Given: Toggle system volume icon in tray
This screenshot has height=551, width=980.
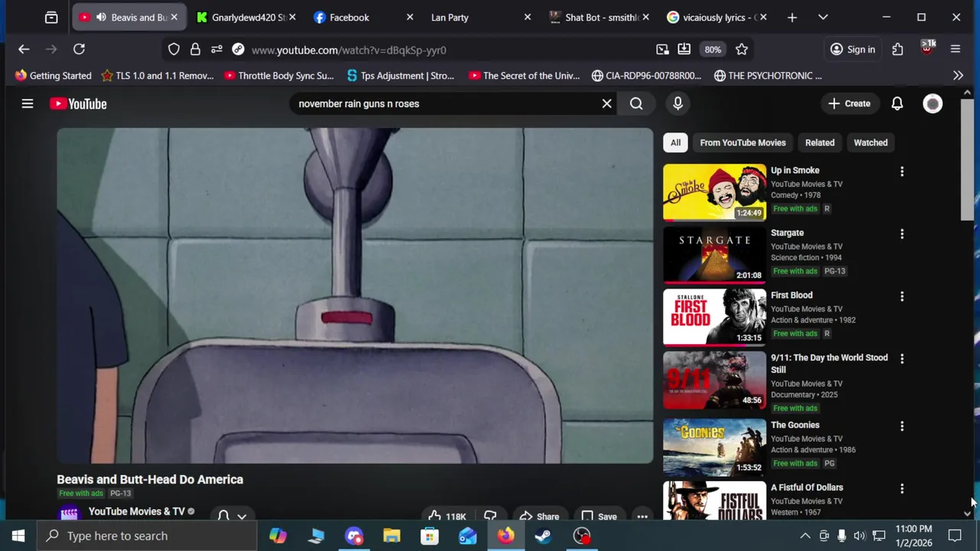Looking at the screenshot, I should [x=860, y=536].
